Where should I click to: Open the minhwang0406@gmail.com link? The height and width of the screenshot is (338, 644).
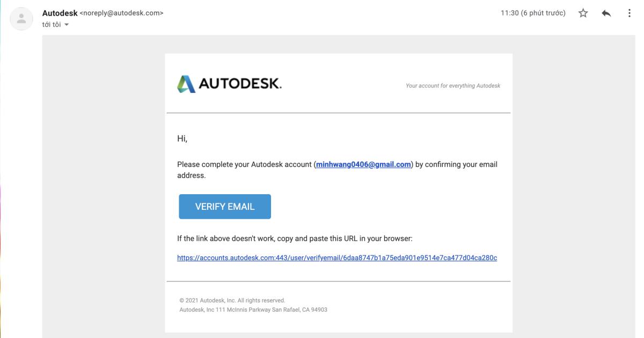pyautogui.click(x=363, y=165)
